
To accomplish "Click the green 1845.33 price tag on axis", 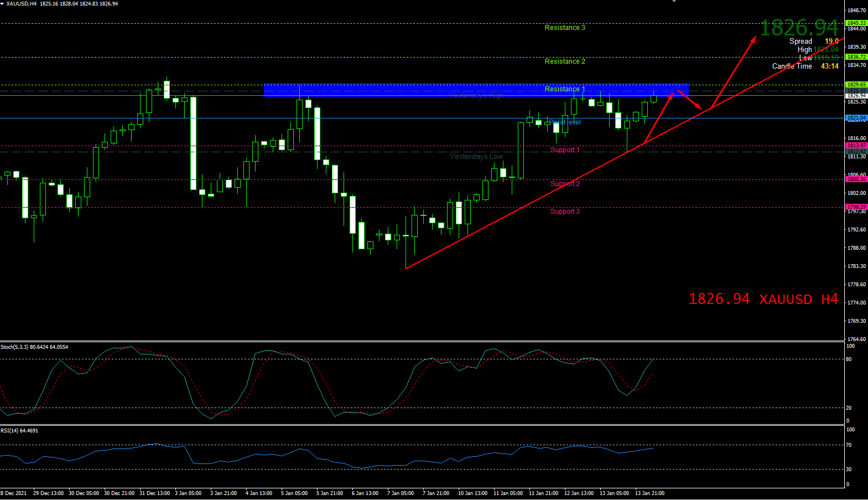I will 856,23.
